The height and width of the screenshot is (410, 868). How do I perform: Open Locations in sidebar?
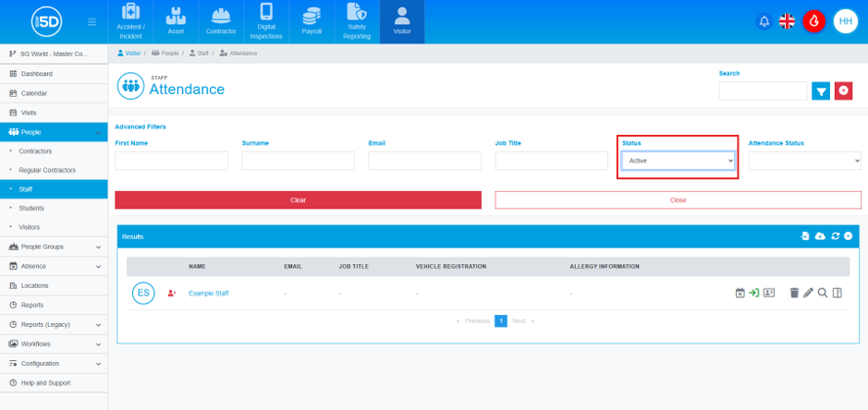point(54,285)
